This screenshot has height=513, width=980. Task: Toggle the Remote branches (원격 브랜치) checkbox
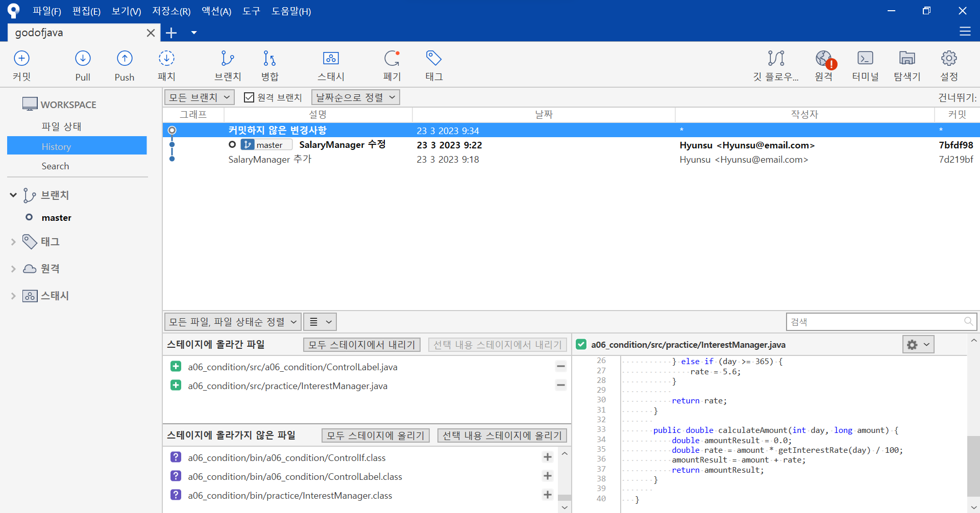(x=249, y=97)
